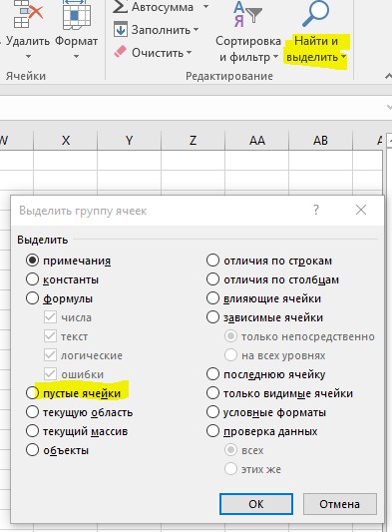Viewport: 392px width, 532px height.
Task: Click the Очистить eraser icon
Action: pos(120,52)
